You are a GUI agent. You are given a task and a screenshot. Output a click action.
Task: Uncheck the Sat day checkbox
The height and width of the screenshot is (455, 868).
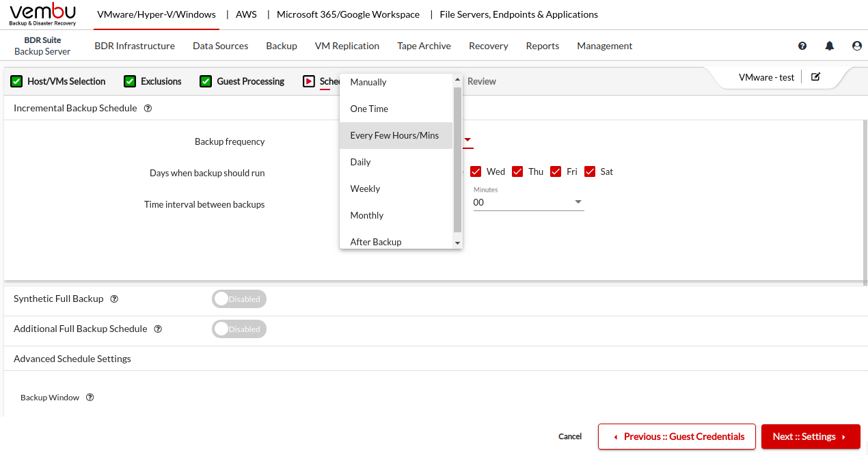coord(591,171)
